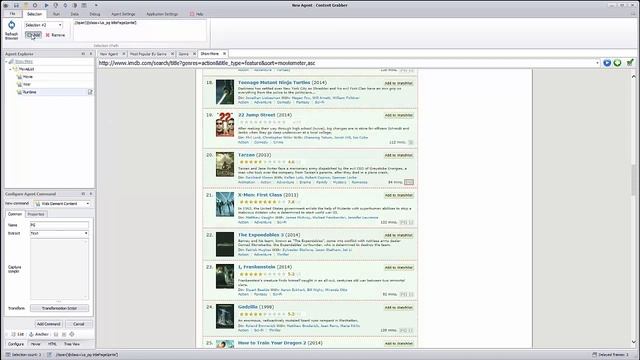Open the Teenage Mutant Ninja Turtles link
The width and height of the screenshot is (640, 360).
pyautogui.click(x=274, y=82)
